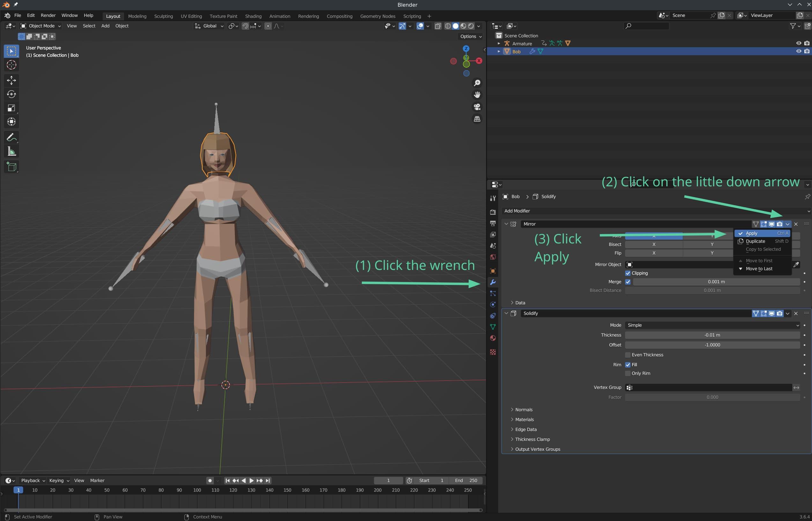Click the wrench modifier properties icon

494,282
